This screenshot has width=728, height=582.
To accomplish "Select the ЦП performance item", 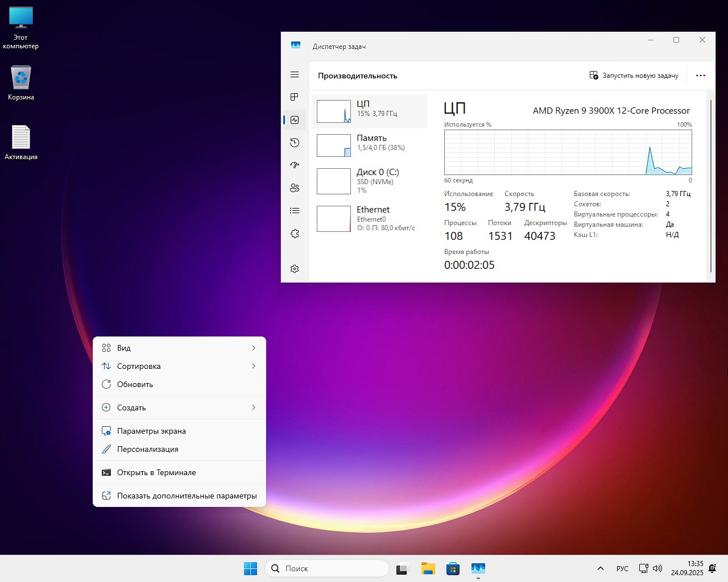I will [369, 111].
